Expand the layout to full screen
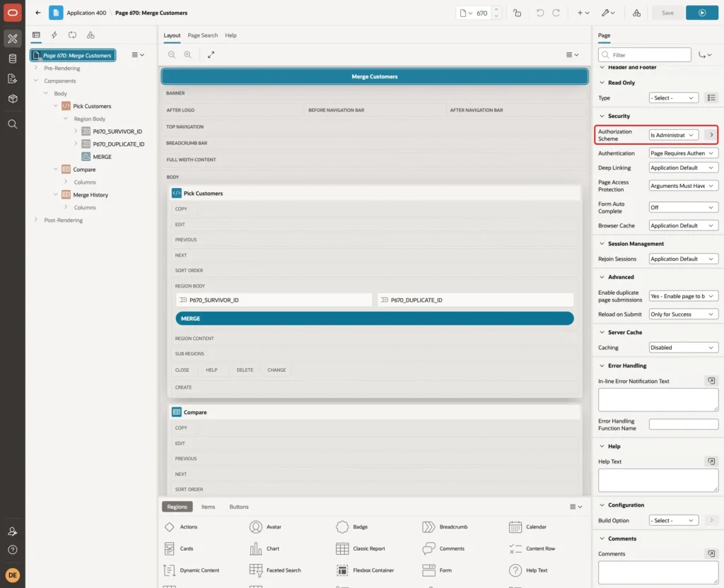724x588 pixels. click(x=211, y=54)
